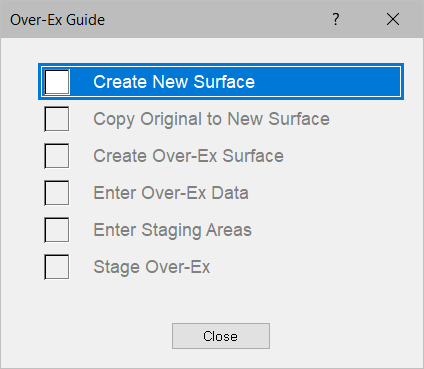424x369 pixels.
Task: Choose the Copy Original to New Surface label
Action: (x=211, y=119)
